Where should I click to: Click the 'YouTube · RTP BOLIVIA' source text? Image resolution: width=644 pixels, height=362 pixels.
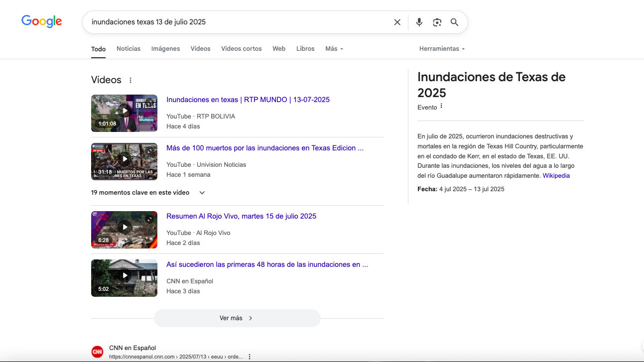point(201,116)
